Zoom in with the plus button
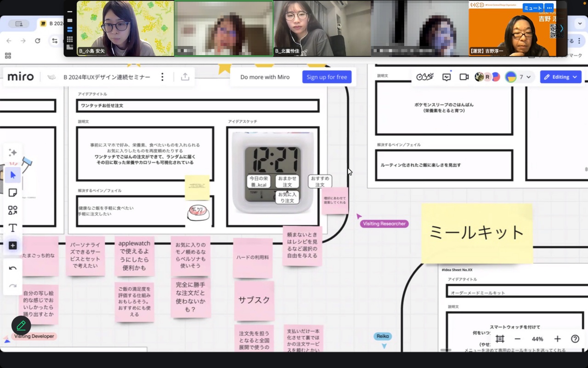Screen dimensions: 588x368 (557, 339)
